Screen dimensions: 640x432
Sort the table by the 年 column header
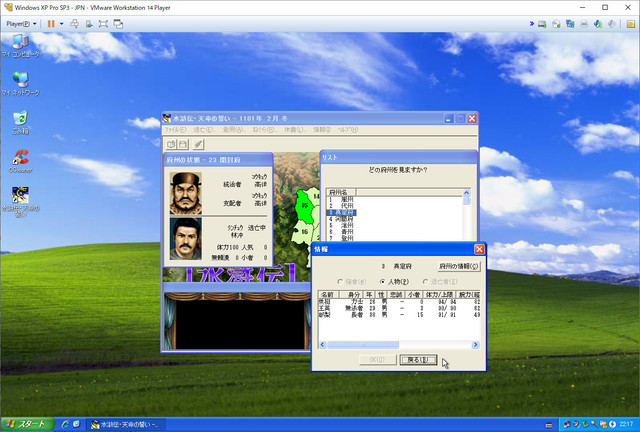pos(370,294)
